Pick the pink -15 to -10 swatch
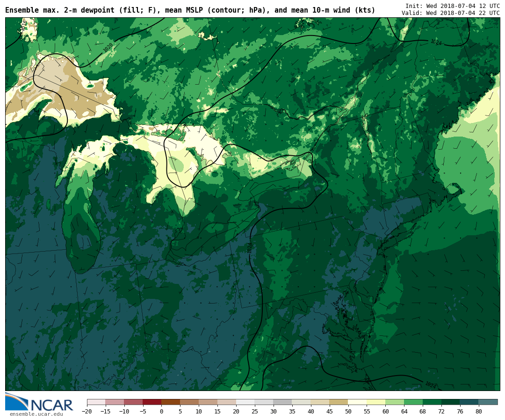Image resolution: width=505 pixels, height=420 pixels. tap(115, 402)
